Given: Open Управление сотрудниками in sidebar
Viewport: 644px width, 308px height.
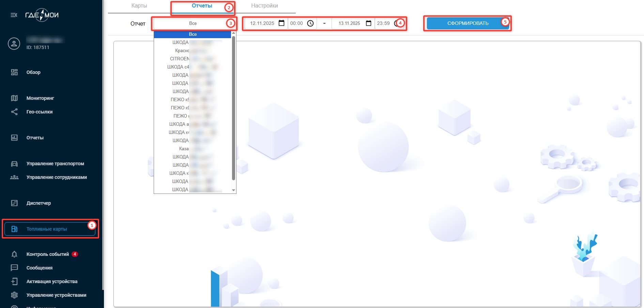Looking at the screenshot, I should point(57,177).
